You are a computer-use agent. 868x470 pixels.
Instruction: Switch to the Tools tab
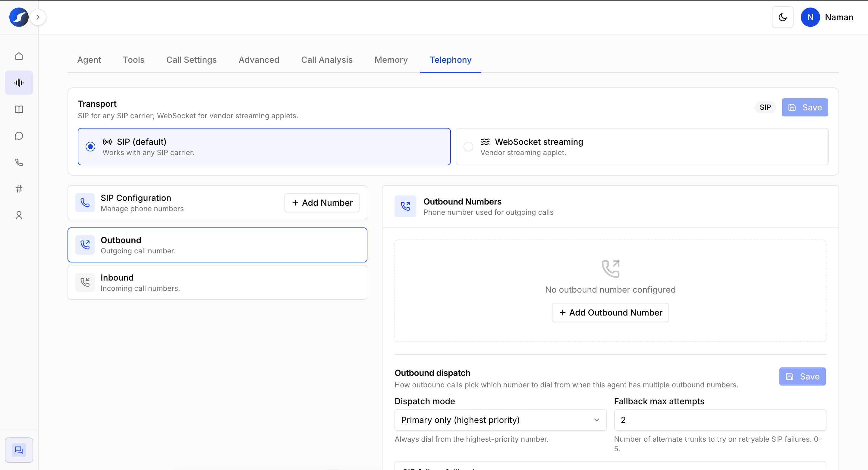[x=134, y=60]
